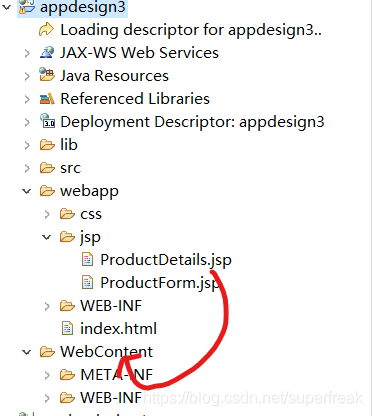Select index.html file

[119, 329]
